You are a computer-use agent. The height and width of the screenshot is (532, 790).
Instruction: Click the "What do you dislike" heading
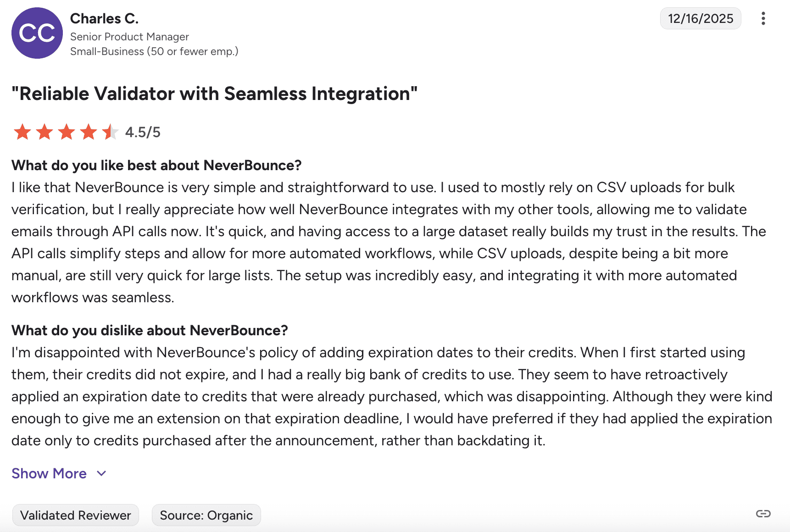150,330
